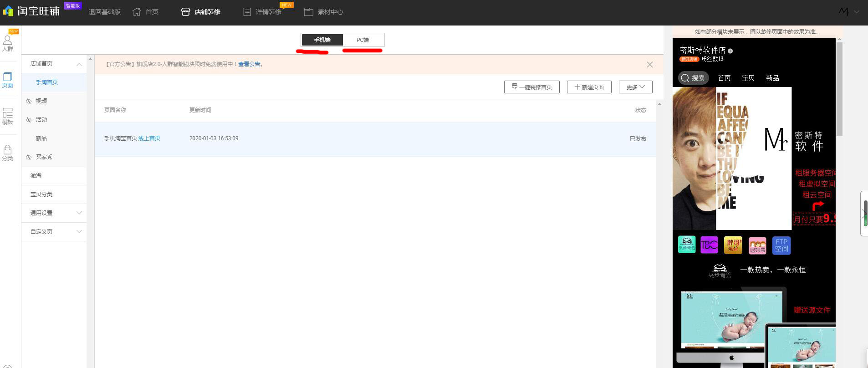868x368 pixels.
Task: Open the 查看公告 link
Action: pos(249,64)
